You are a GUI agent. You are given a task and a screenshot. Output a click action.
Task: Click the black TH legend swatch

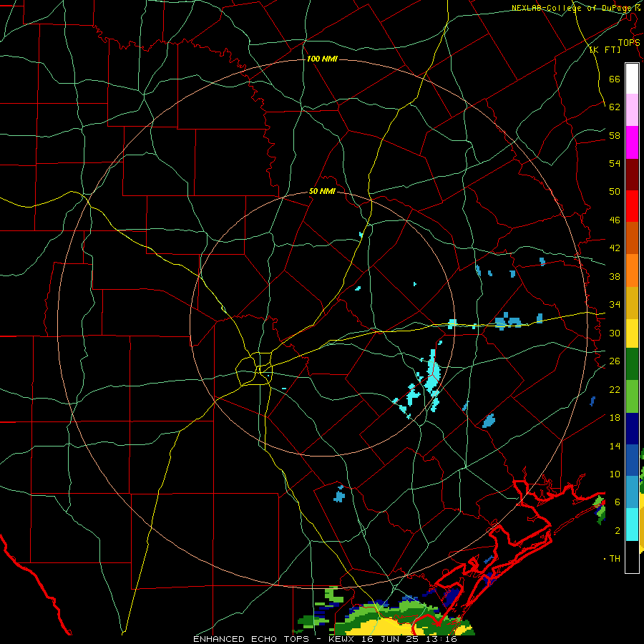(632, 557)
